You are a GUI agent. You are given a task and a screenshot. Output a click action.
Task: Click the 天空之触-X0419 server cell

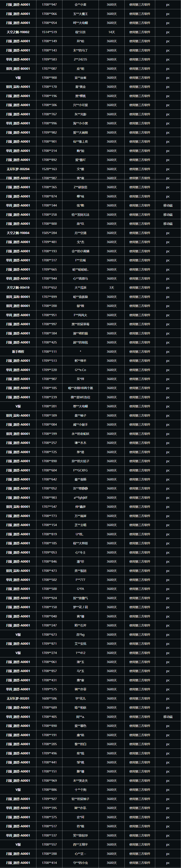(18, 288)
